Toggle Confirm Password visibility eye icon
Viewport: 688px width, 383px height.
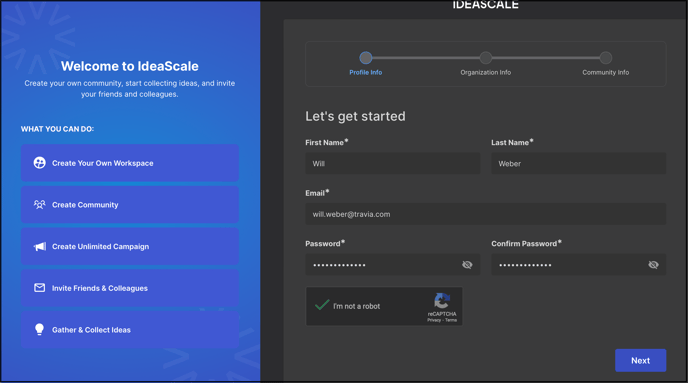[x=653, y=265]
